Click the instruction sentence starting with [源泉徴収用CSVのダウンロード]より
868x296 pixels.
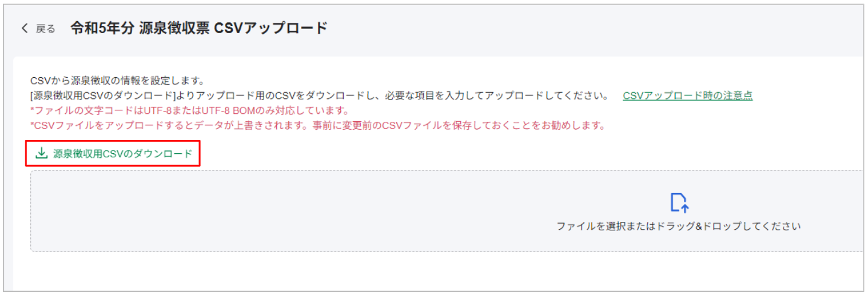pyautogui.click(x=319, y=95)
